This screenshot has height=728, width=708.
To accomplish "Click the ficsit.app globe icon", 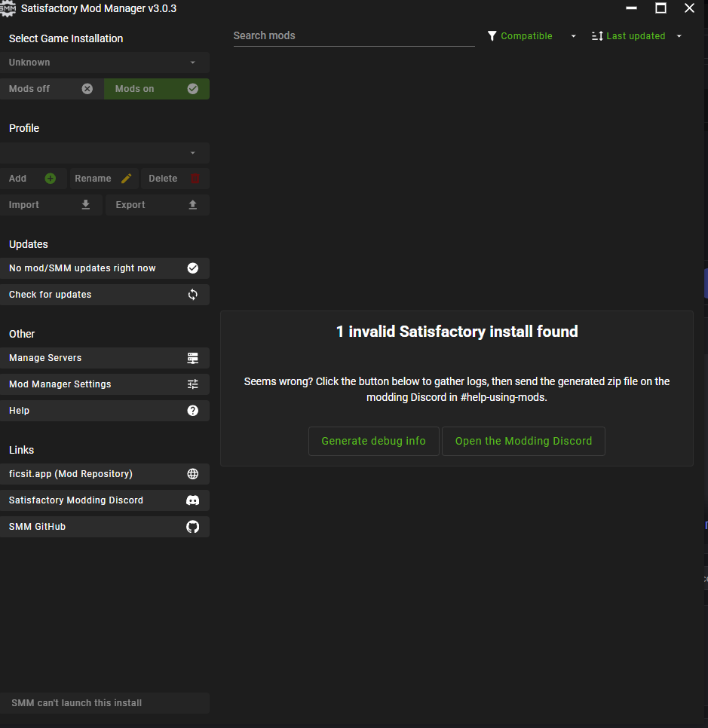I will click(193, 473).
